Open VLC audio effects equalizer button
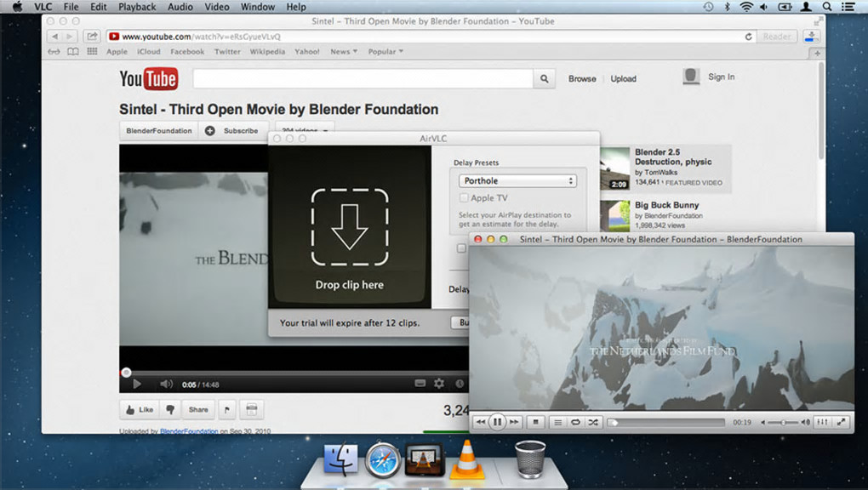The height and width of the screenshot is (490, 868). pos(823,422)
